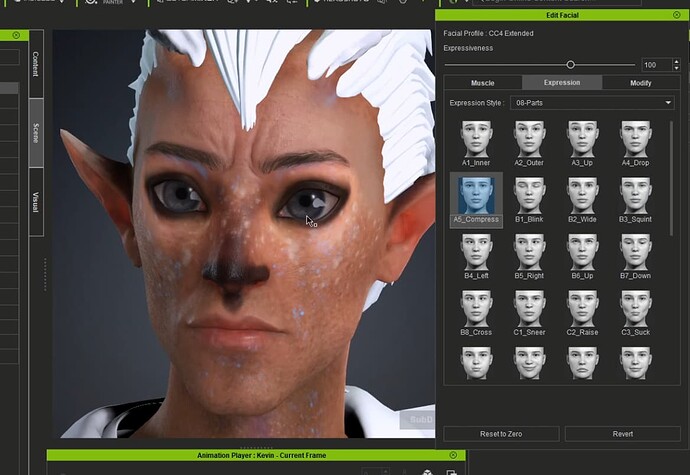Open the Content side tab
Screen dimensions: 690x475
[x=36, y=64]
